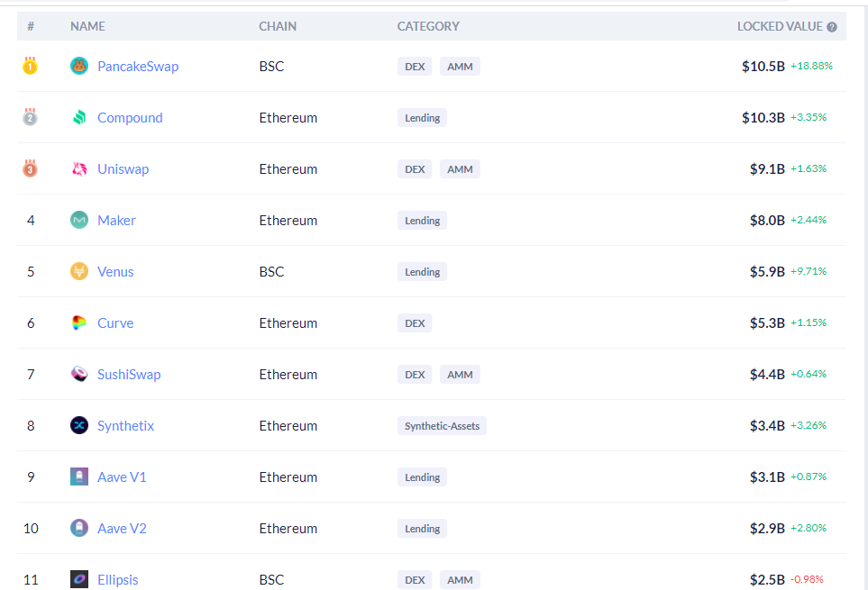This screenshot has height=590, width=868.
Task: Click the AMM tag in PancakeSwap row
Action: 460,67
